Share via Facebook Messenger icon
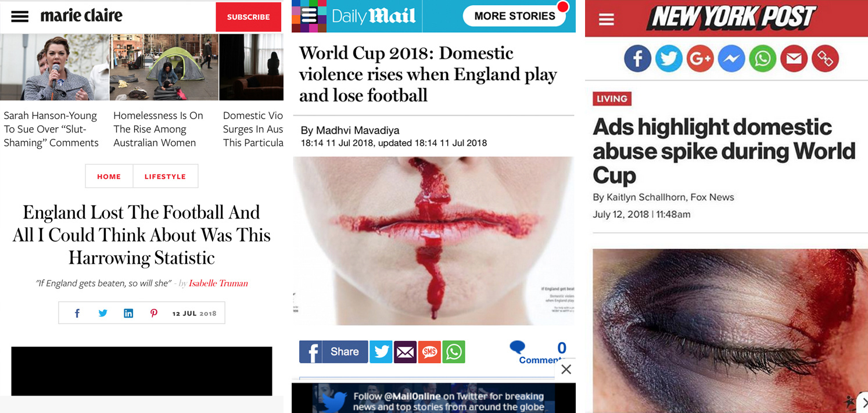 pos(731,59)
